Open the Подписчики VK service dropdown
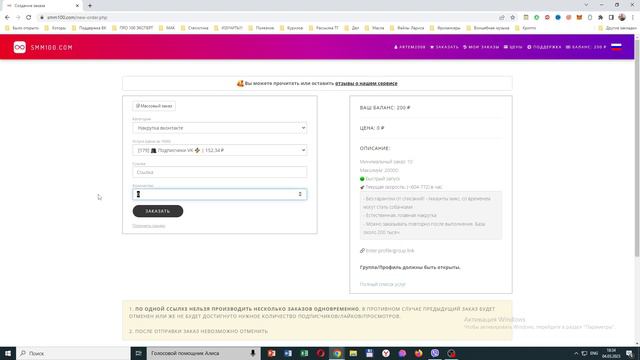640x360 pixels. coord(220,150)
